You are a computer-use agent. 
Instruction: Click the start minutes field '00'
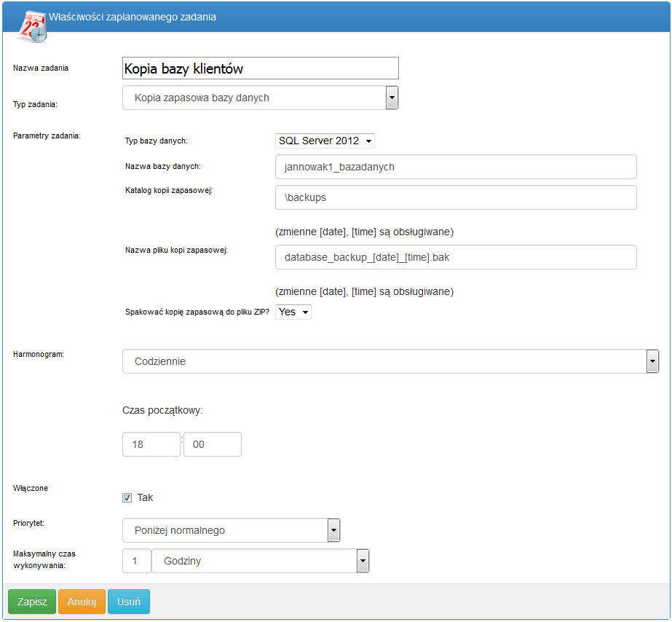click(212, 444)
